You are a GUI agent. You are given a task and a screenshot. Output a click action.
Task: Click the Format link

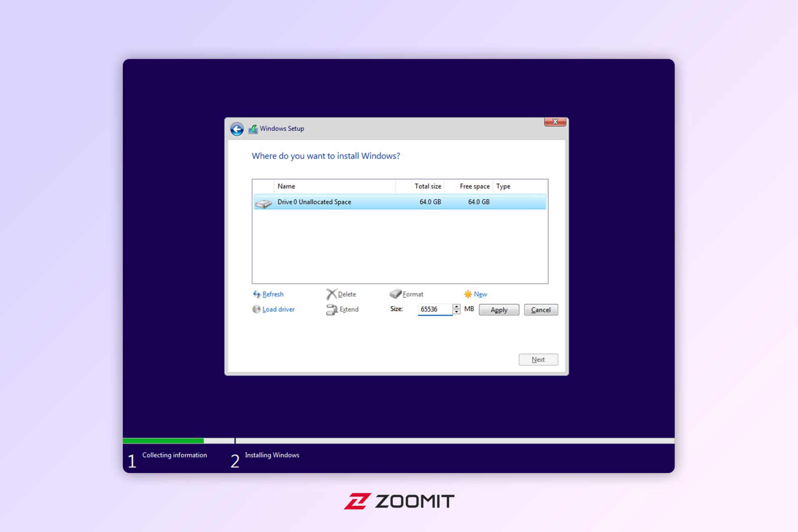point(413,294)
